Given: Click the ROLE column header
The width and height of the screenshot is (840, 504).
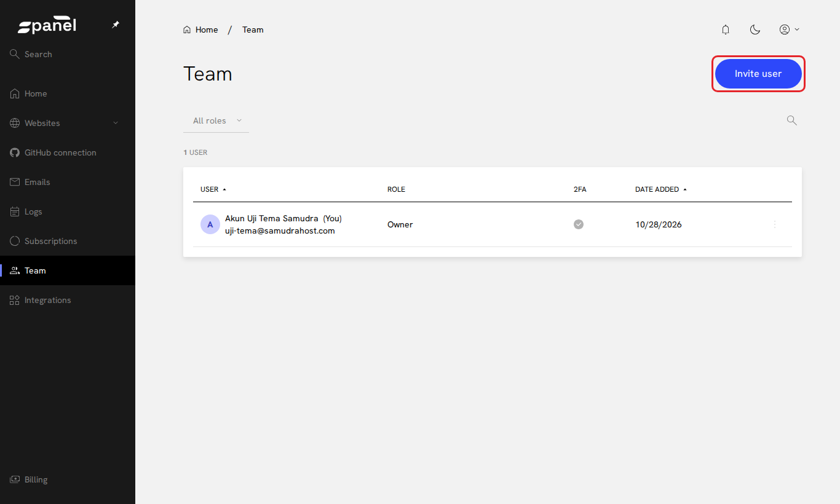Looking at the screenshot, I should click(x=396, y=189).
